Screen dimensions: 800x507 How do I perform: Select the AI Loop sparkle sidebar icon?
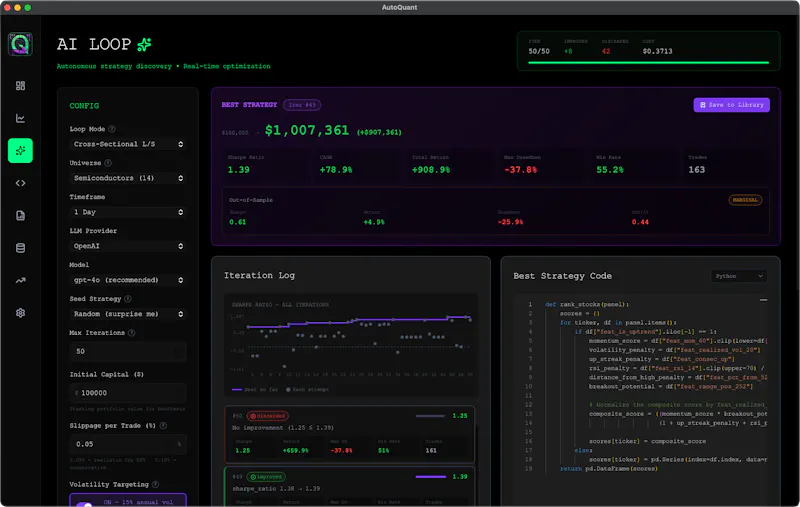20,150
